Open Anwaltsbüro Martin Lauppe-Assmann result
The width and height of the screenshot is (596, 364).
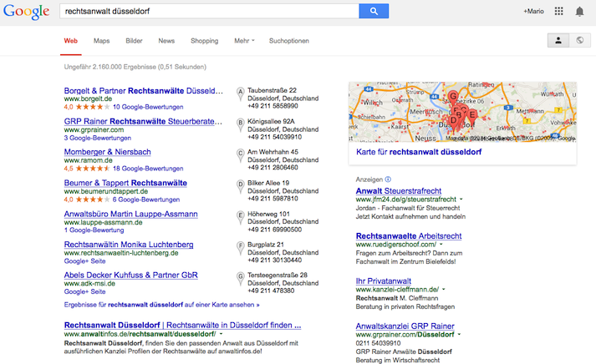[x=130, y=214]
